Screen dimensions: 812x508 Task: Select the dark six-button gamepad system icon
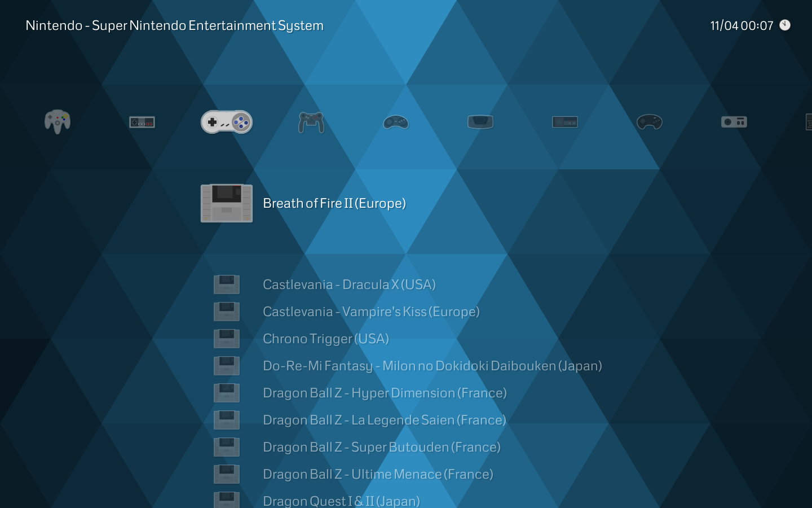[x=649, y=122]
